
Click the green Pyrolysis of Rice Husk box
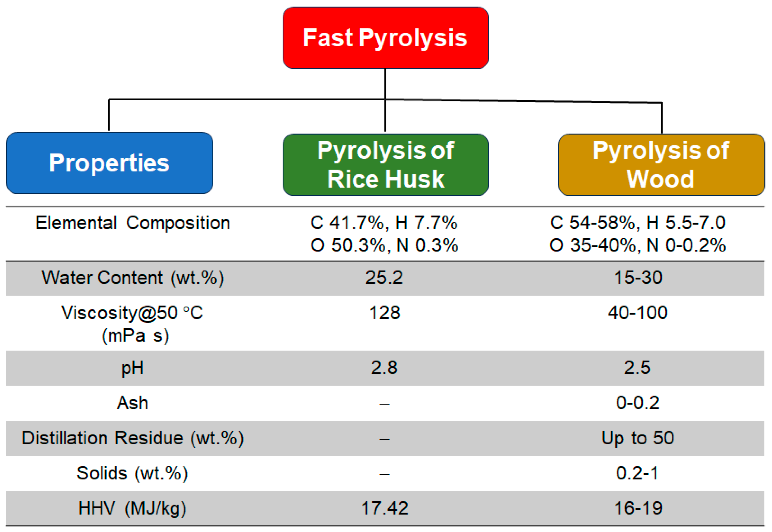[385, 165]
